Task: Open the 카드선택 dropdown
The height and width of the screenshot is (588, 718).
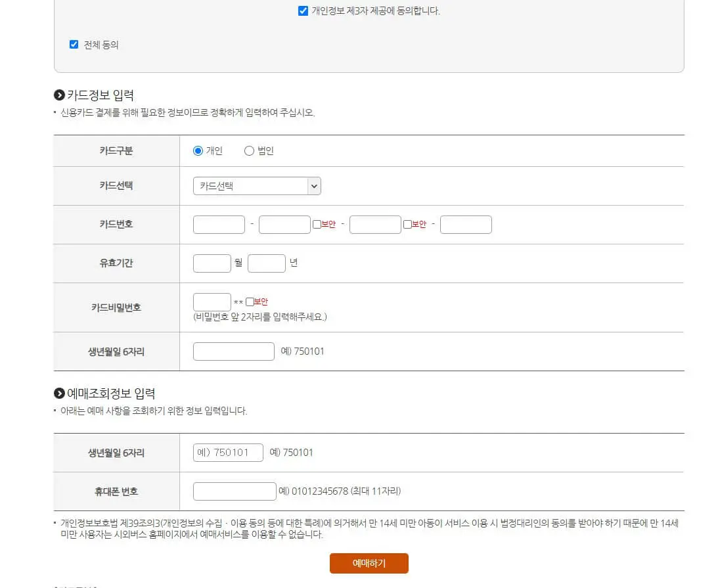Action: tap(257, 186)
